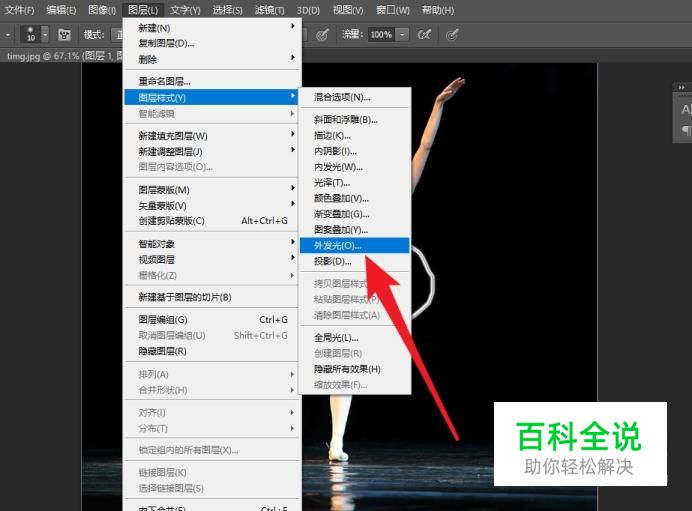Enable airbrush-style build-up icon beside flow
This screenshot has height=511, width=692.
pyautogui.click(x=425, y=34)
